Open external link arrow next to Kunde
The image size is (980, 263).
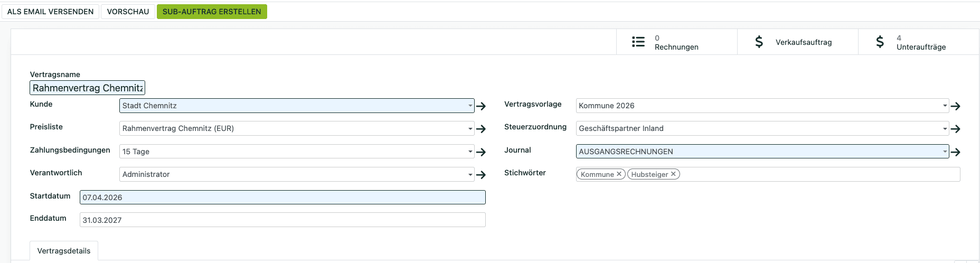pos(480,106)
